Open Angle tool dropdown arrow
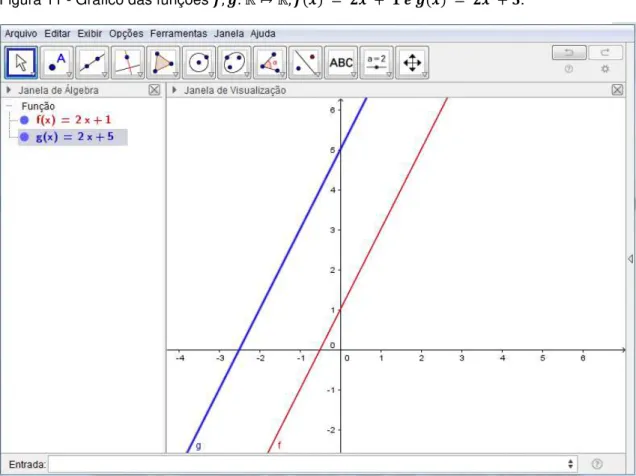Screen dimensions: 636x476 [283, 75]
